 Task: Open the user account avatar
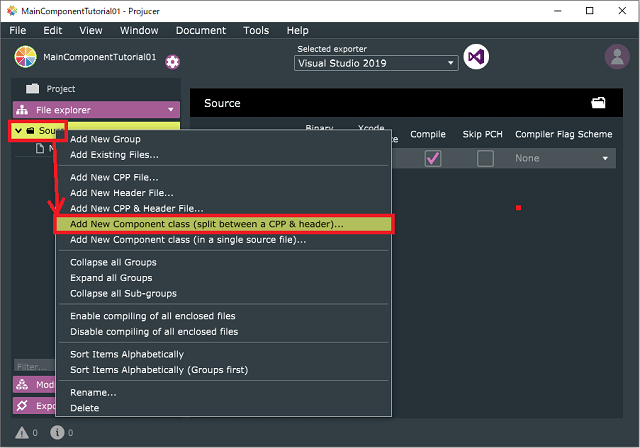click(x=617, y=57)
